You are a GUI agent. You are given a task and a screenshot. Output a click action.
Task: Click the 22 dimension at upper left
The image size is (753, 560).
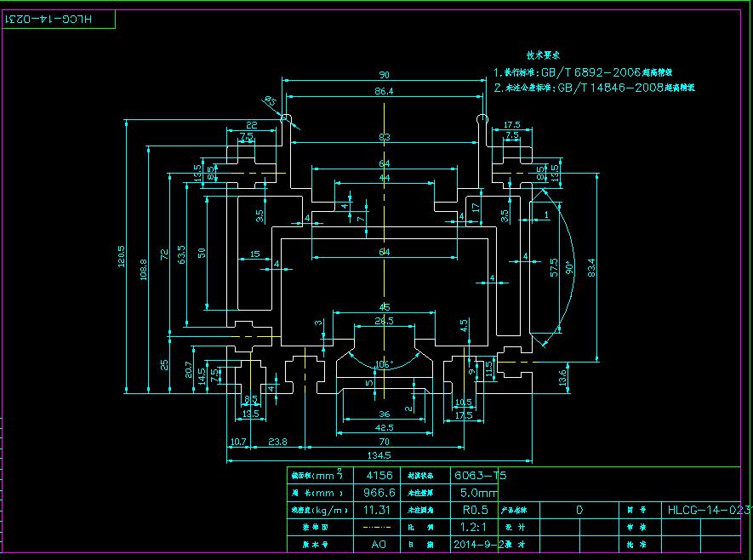tap(252, 125)
